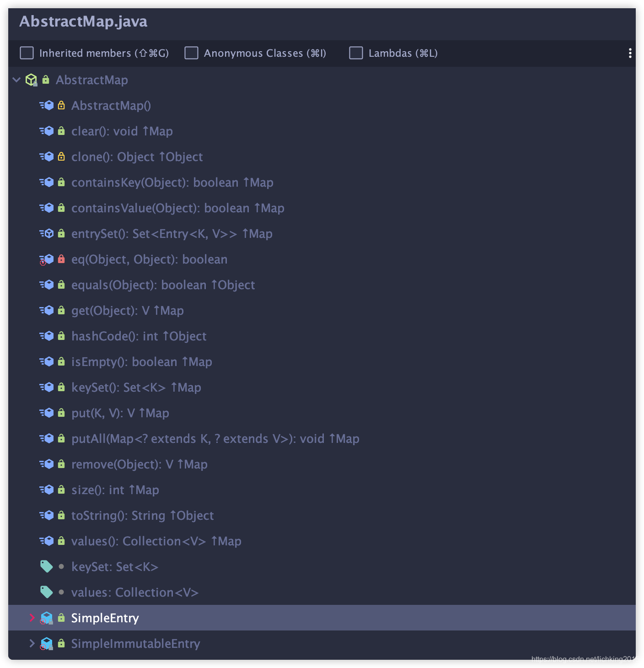Select toString(): String method

pyautogui.click(x=143, y=516)
